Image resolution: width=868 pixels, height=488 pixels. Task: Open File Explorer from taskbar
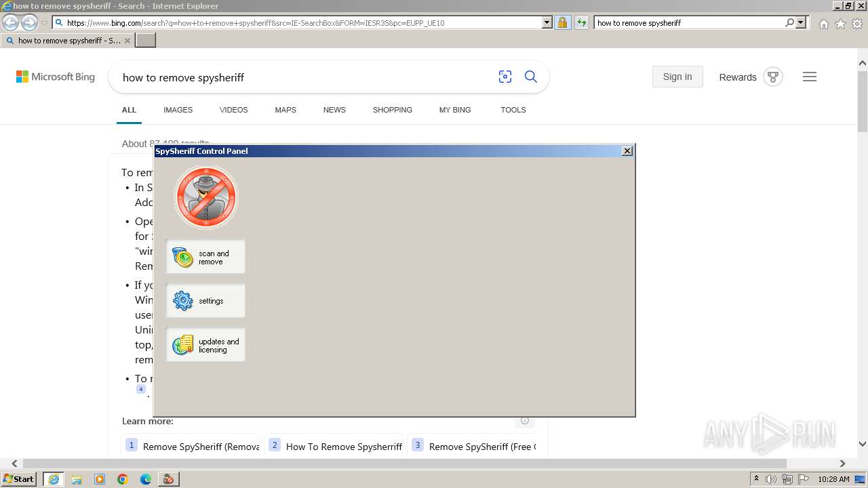click(x=77, y=479)
